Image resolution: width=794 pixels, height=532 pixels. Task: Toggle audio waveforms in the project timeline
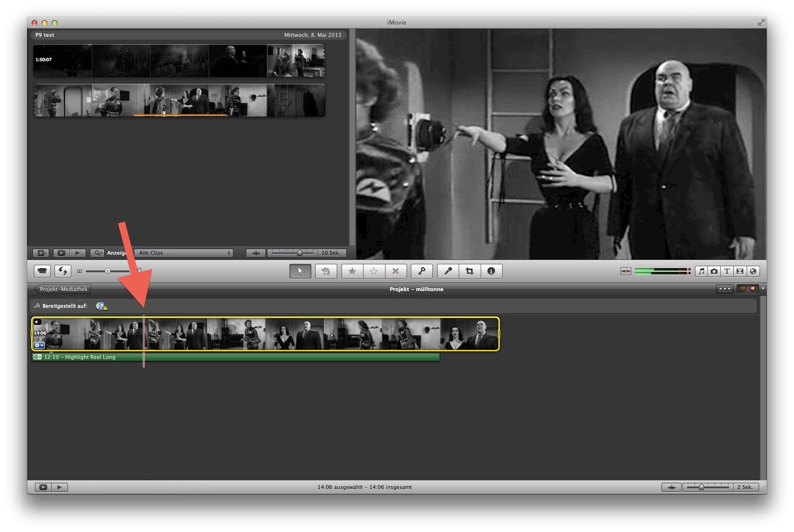tap(672, 487)
